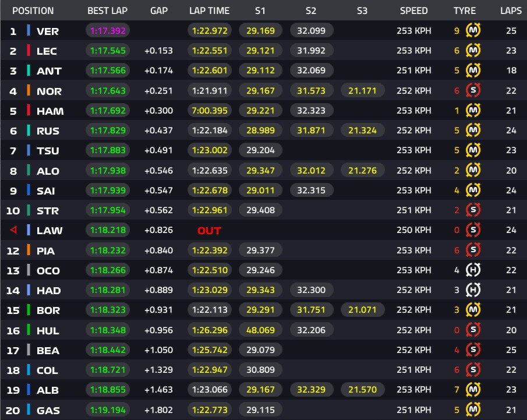Image resolution: width=527 pixels, height=420 pixels.
Task: Click VER's tyre age number 9
Action: coord(457,31)
